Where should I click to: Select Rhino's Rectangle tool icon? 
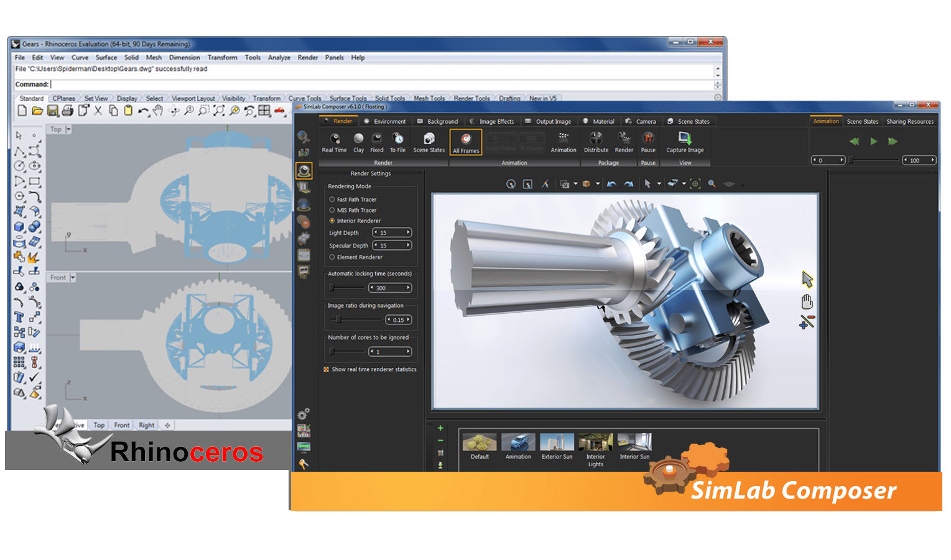coord(35,181)
